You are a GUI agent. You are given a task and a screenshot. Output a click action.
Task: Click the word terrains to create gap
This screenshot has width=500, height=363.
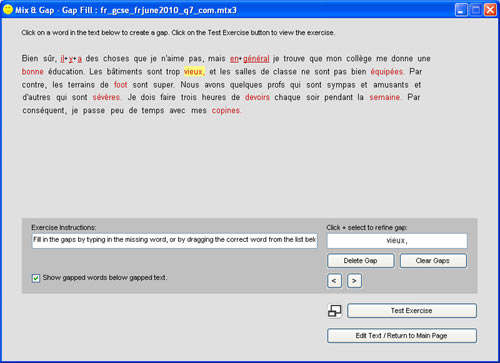[x=81, y=85]
